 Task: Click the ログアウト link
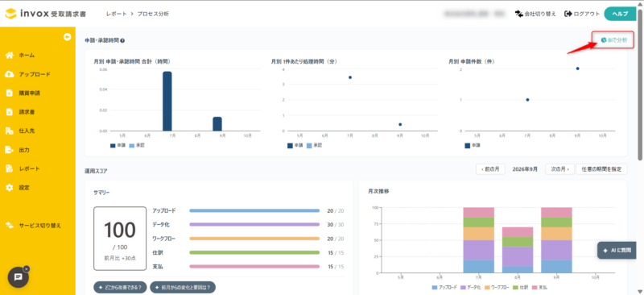(582, 14)
